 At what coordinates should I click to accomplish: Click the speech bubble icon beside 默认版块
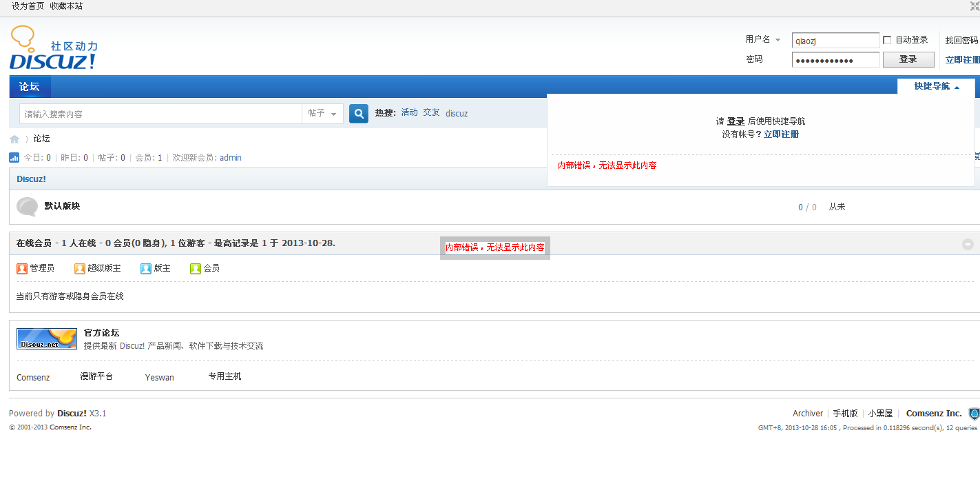click(27, 207)
